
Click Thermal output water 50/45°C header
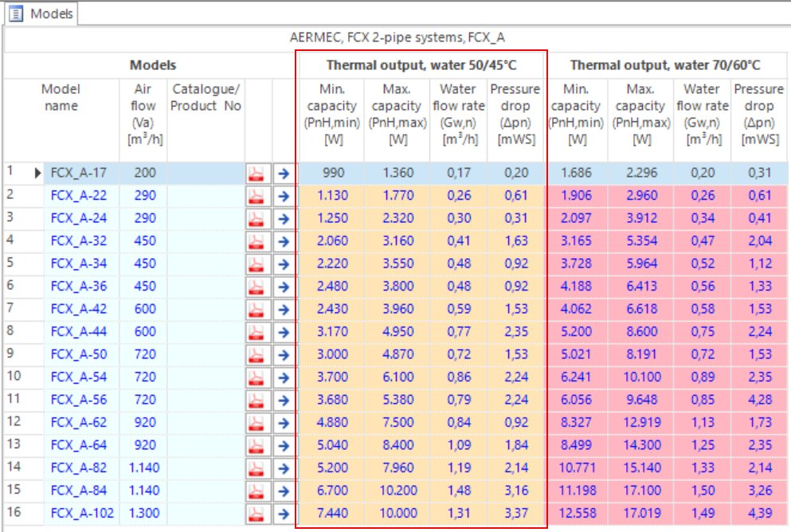coord(421,65)
